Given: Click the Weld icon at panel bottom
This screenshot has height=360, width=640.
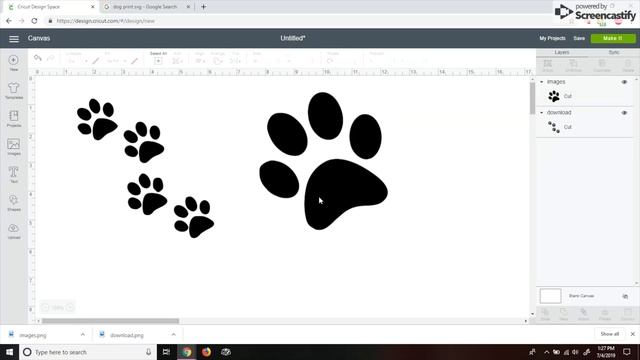Looking at the screenshot, I should (564, 314).
